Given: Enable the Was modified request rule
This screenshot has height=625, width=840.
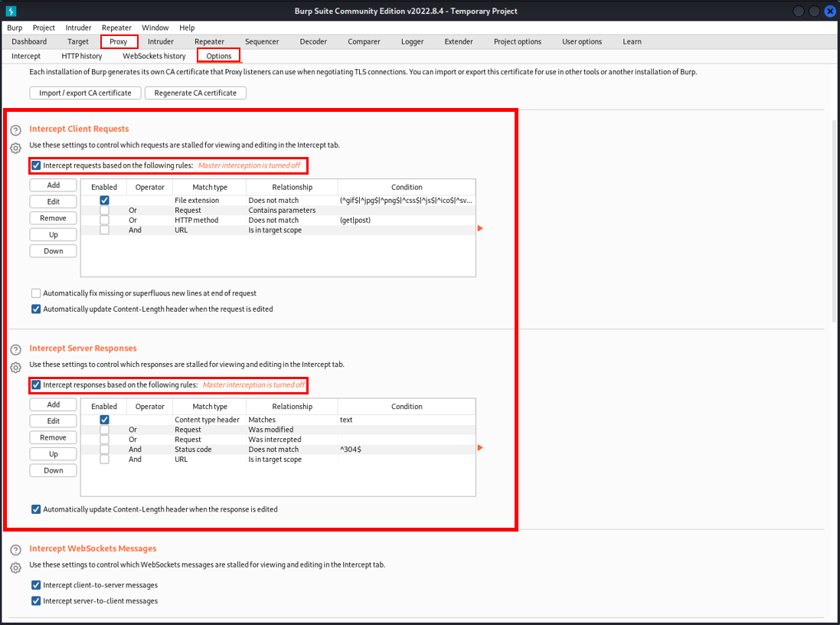Looking at the screenshot, I should (x=104, y=430).
